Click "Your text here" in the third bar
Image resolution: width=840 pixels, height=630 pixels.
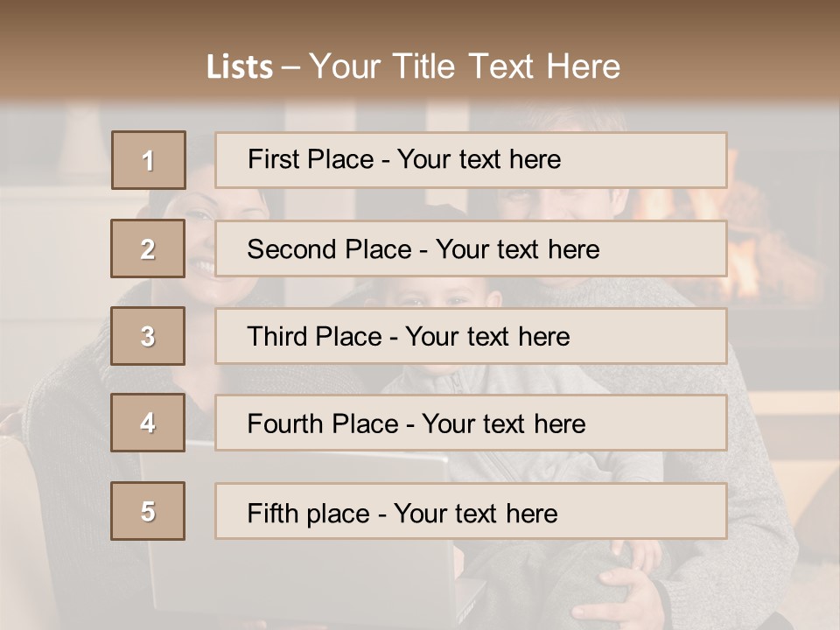click(x=487, y=337)
